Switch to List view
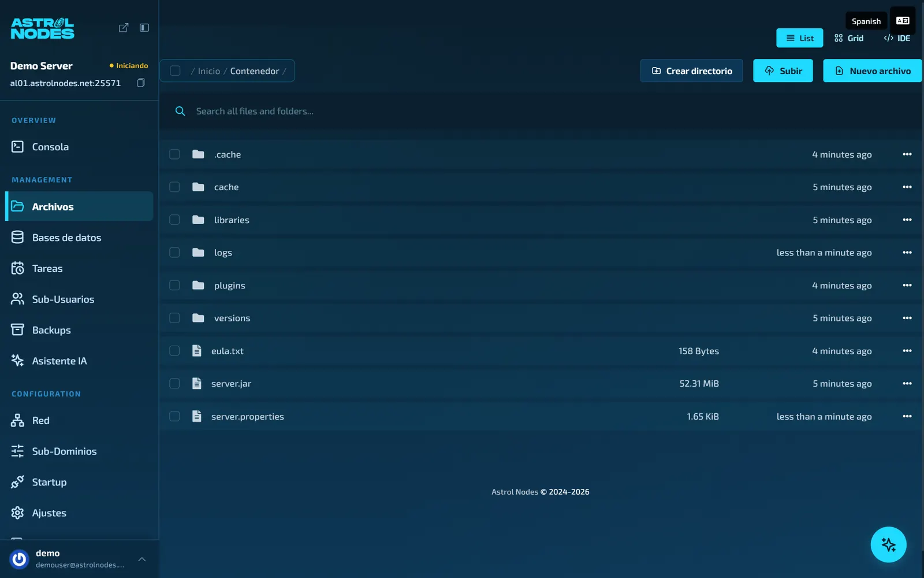 click(799, 38)
